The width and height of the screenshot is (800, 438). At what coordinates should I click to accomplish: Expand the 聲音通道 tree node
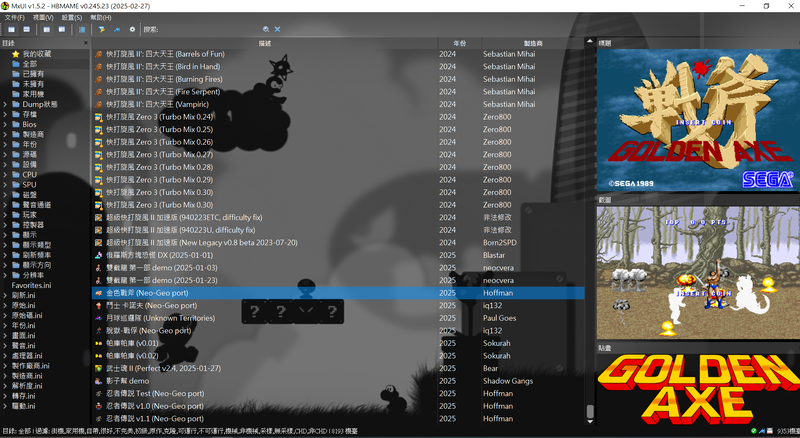coord(5,205)
